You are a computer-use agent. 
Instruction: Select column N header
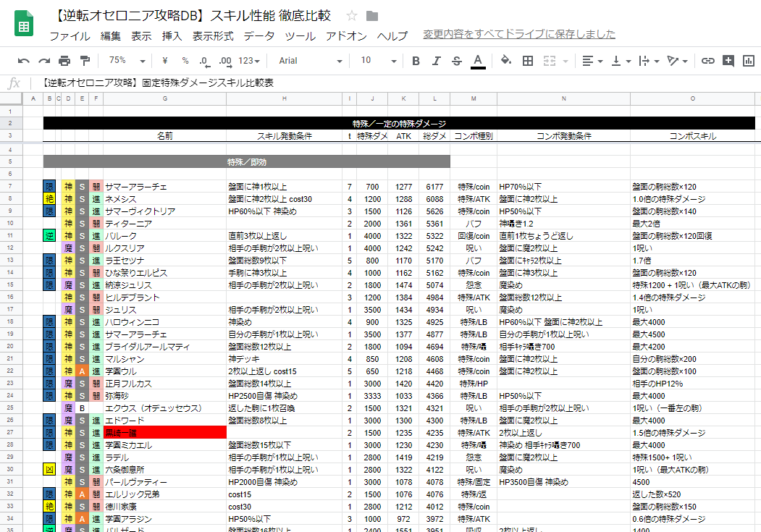coord(563,98)
